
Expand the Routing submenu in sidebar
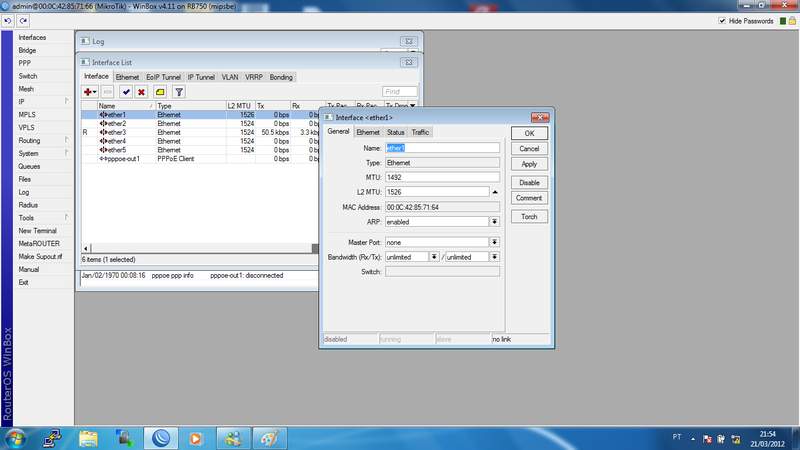coord(67,140)
